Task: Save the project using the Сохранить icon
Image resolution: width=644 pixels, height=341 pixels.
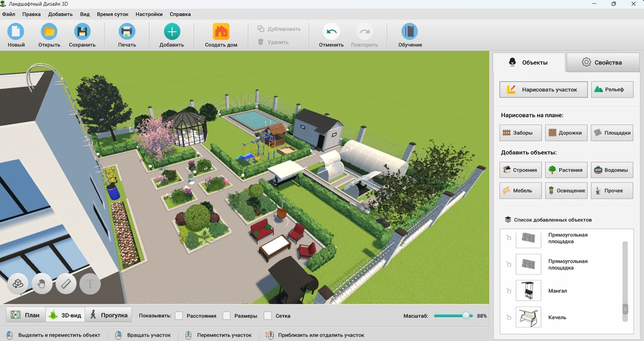Action: pos(82,32)
